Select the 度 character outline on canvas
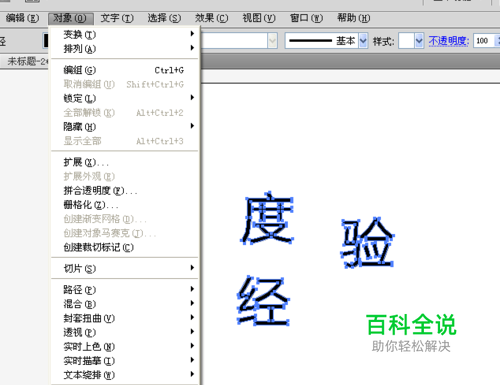The width and height of the screenshot is (500, 385). 267,218
